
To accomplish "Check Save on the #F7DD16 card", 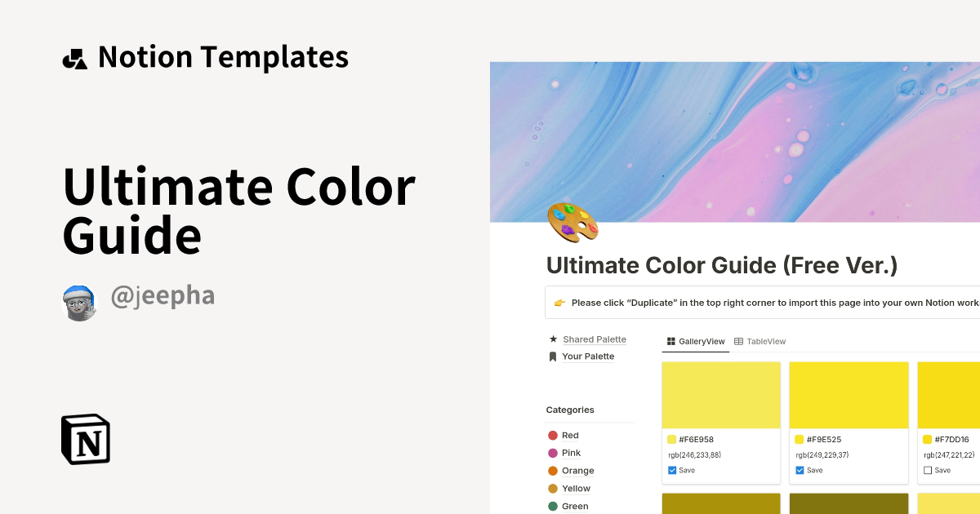I will tap(928, 470).
